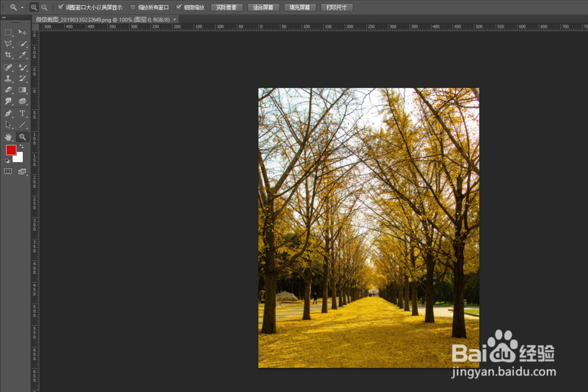Image resolution: width=588 pixels, height=392 pixels.
Task: Select the Hand tool
Action: click(8, 137)
